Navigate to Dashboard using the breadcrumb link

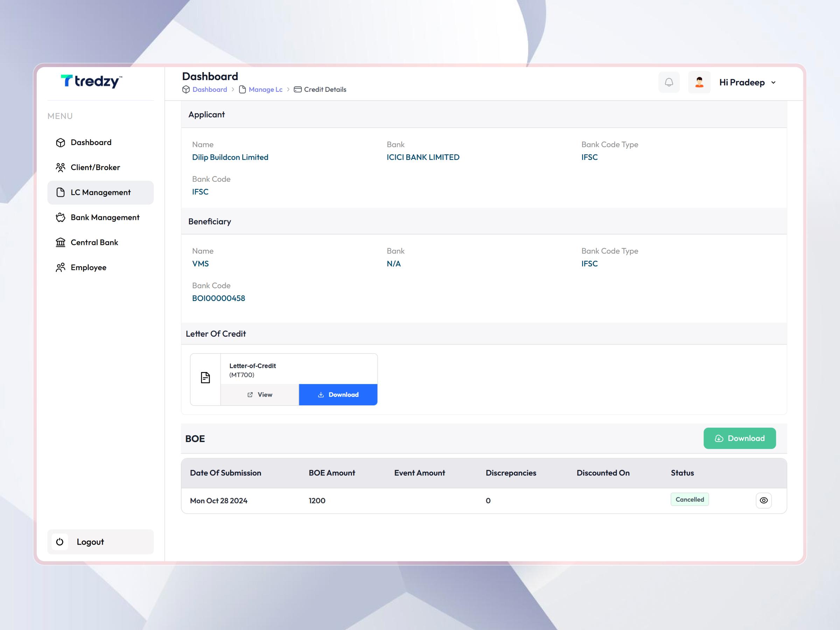pos(209,89)
